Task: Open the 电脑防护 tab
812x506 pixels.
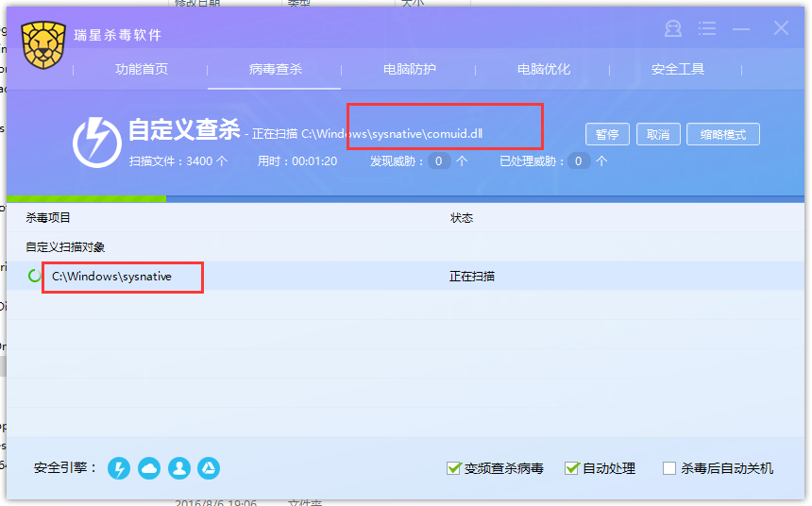Action: pyautogui.click(x=409, y=70)
